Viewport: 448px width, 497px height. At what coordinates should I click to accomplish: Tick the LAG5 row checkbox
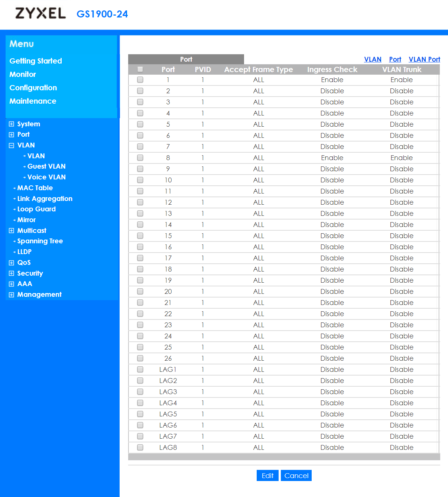click(x=140, y=414)
